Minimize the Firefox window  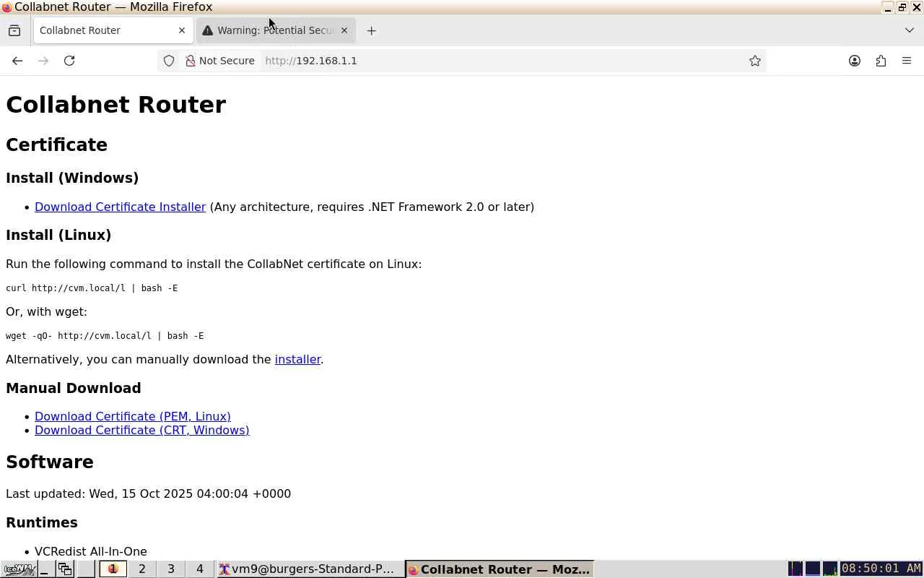coord(888,7)
